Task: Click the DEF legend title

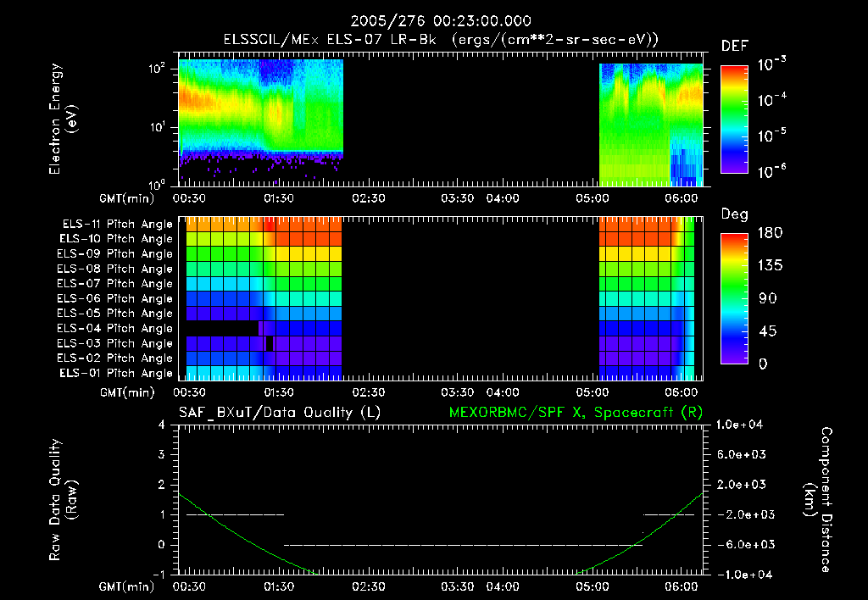Action: [x=735, y=47]
